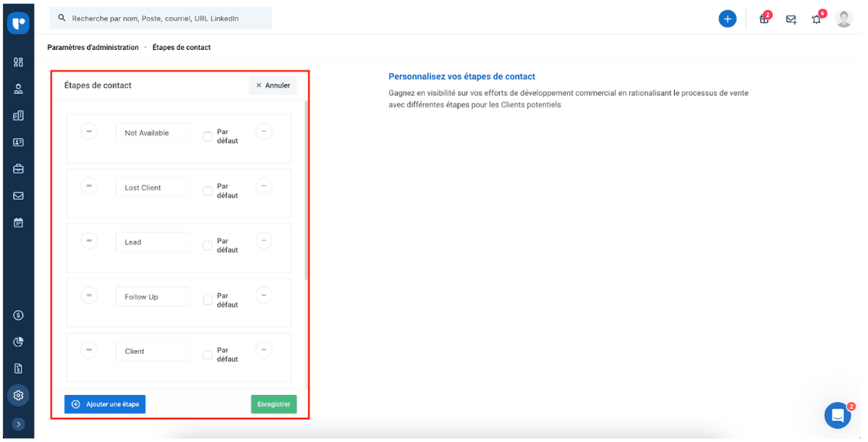Viewport: 868px width, 442px height.
Task: Open the Contacts person icon in sidebar
Action: pyautogui.click(x=18, y=89)
